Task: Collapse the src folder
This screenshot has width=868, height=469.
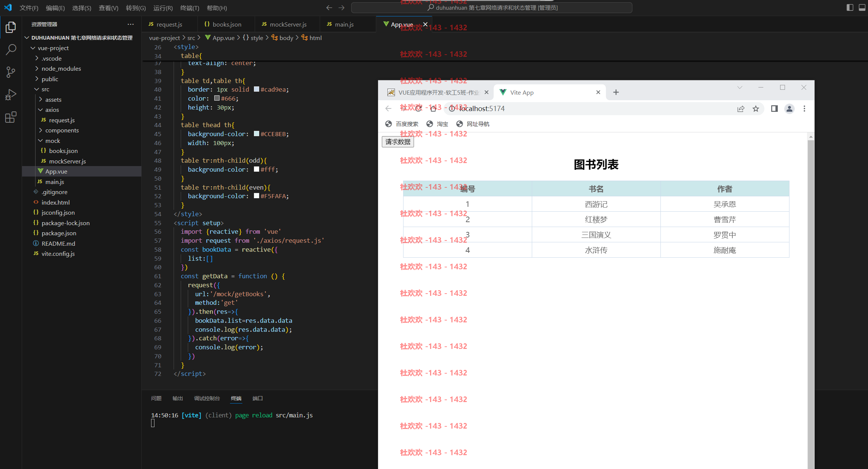Action: pyautogui.click(x=37, y=89)
